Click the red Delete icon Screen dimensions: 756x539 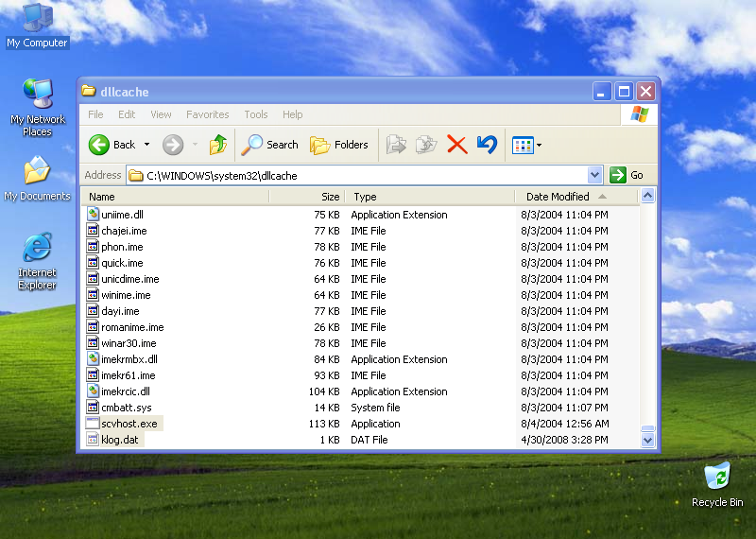coord(457,145)
